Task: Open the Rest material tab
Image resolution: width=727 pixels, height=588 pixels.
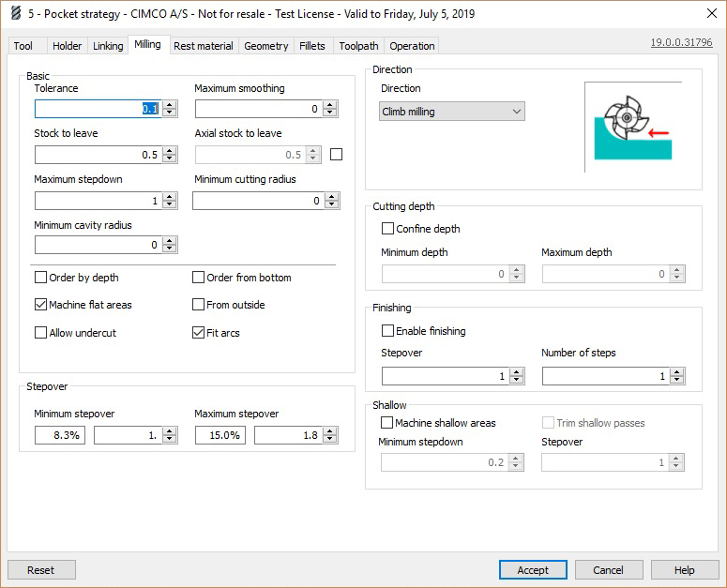Action: click(204, 46)
